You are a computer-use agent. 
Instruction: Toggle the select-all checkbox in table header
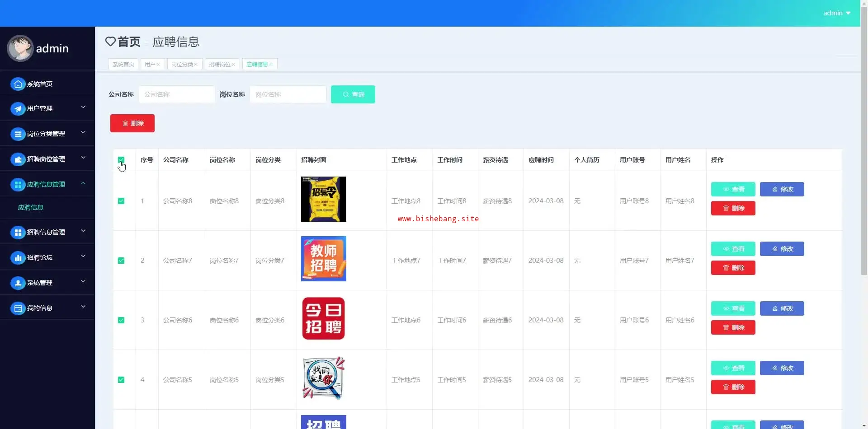point(121,160)
